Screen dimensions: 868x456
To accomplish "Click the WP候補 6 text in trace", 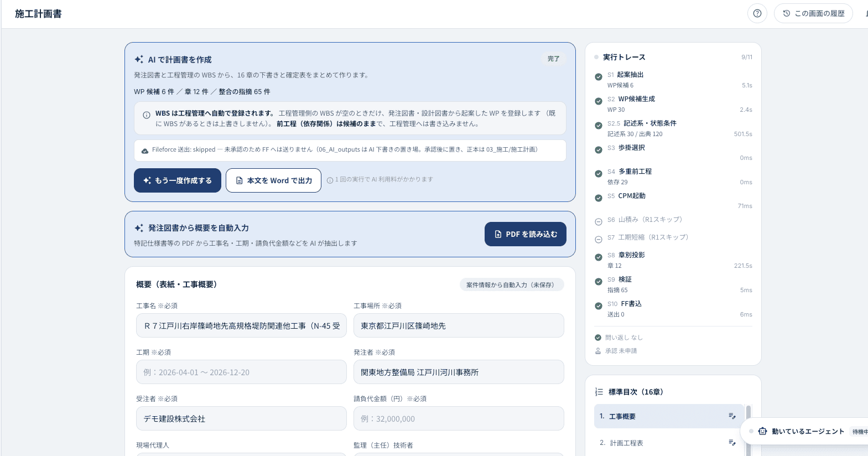I will 620,85.
